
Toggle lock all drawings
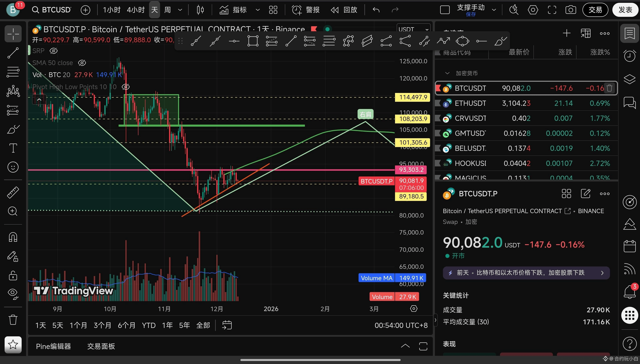point(13,275)
